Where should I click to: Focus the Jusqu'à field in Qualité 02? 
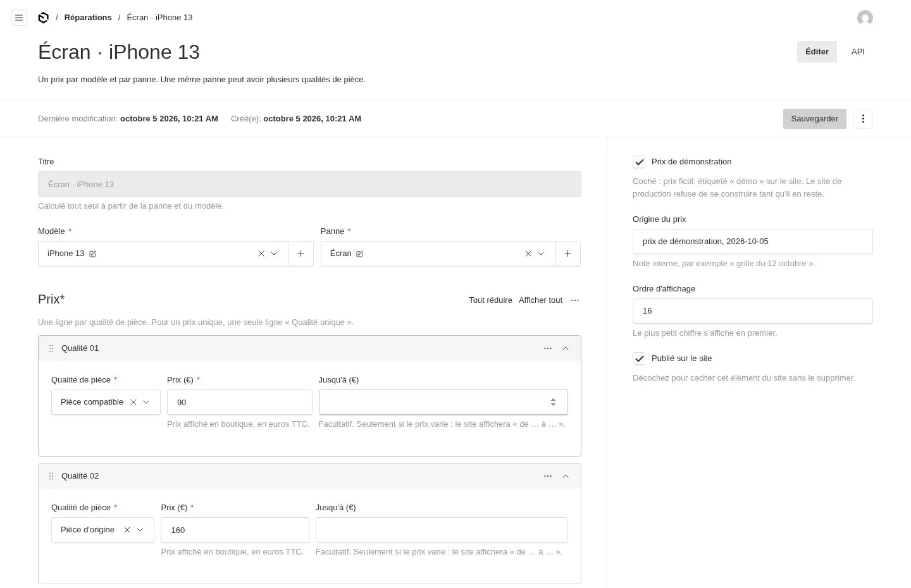[442, 530]
